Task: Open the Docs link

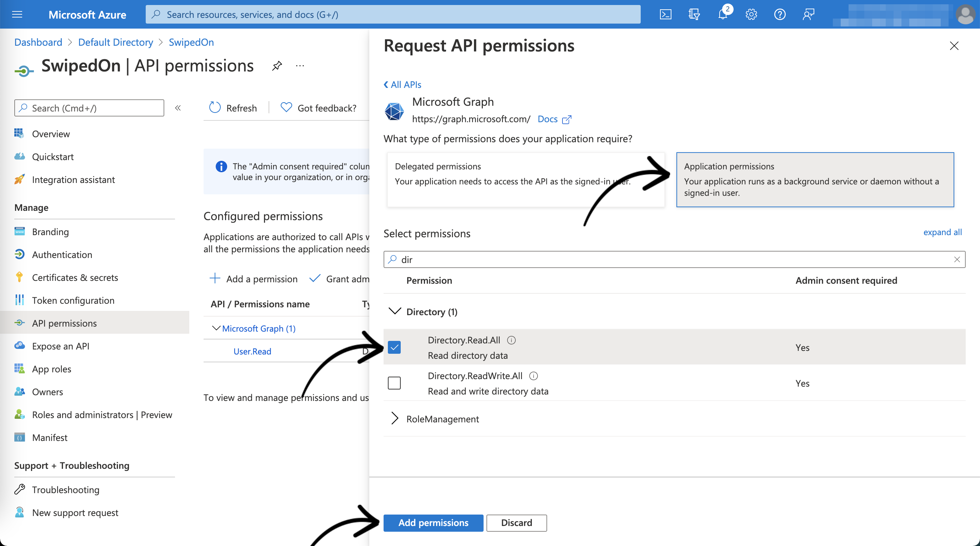Action: [x=547, y=119]
